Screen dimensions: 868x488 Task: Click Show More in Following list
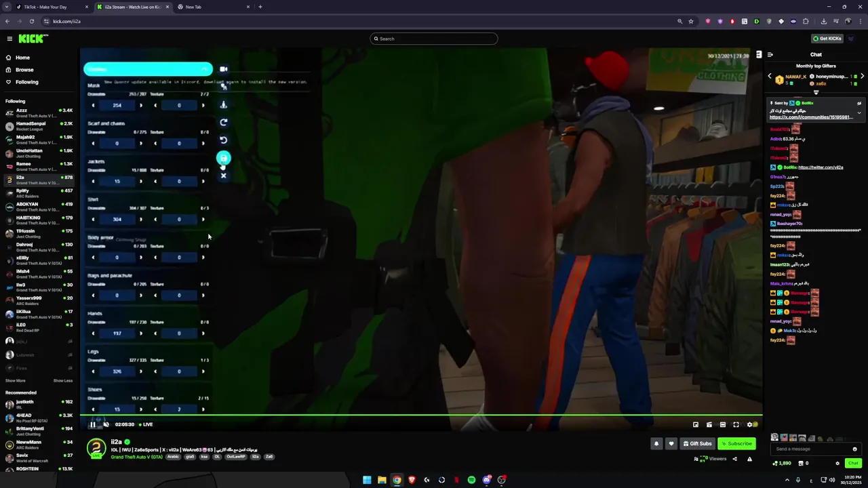tap(16, 380)
